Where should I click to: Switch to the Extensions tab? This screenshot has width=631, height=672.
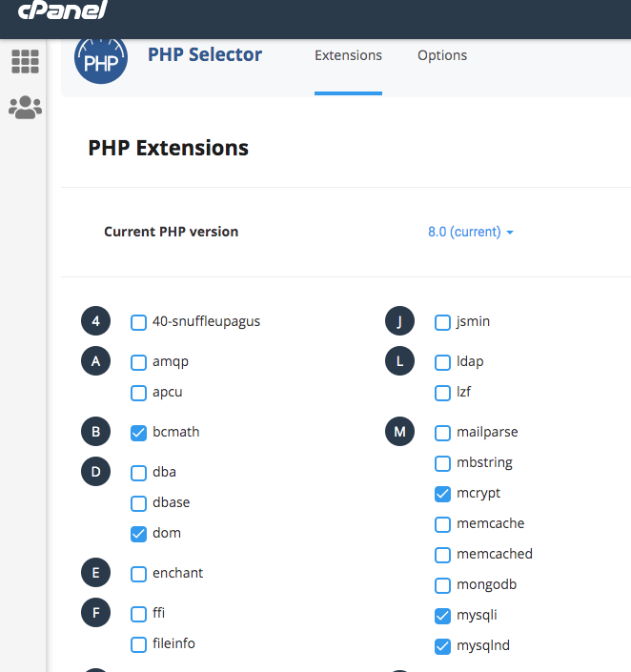click(x=348, y=55)
